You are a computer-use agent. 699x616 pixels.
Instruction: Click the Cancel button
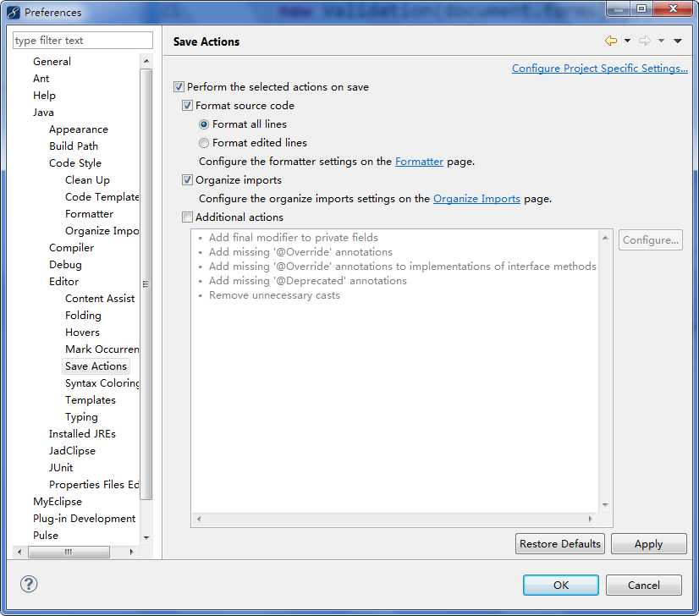tap(644, 585)
